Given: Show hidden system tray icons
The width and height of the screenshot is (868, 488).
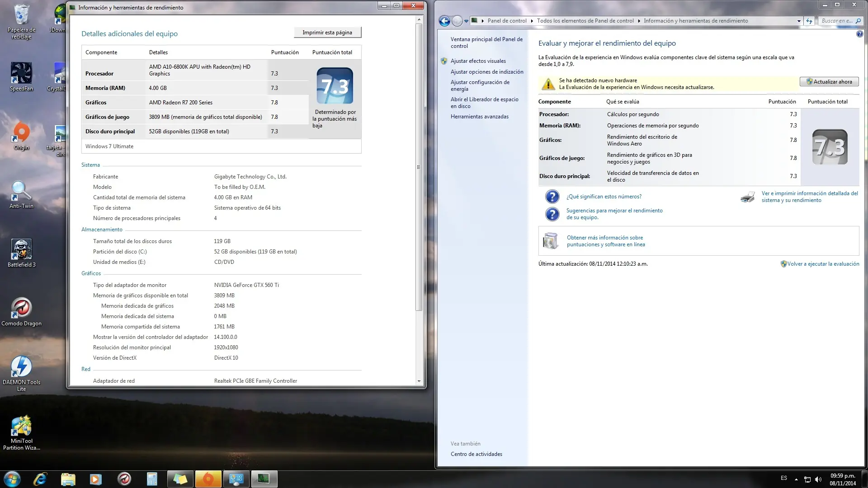Looking at the screenshot, I should [796, 479].
